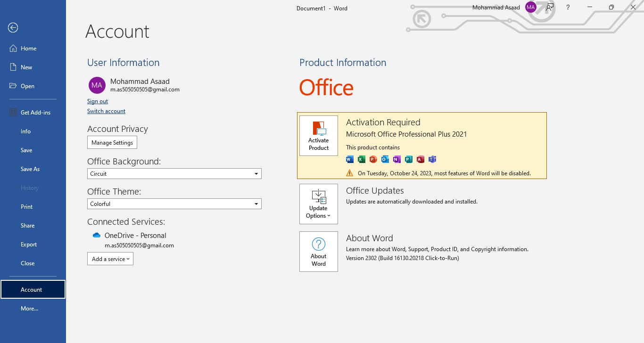Click the Switch account link
Image resolution: width=644 pixels, height=343 pixels.
pos(106,111)
